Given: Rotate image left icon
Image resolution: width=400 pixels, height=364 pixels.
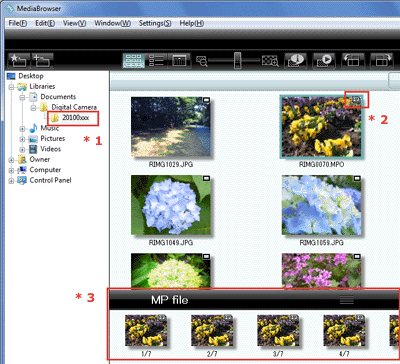Looking at the screenshot, I should click(x=353, y=61).
